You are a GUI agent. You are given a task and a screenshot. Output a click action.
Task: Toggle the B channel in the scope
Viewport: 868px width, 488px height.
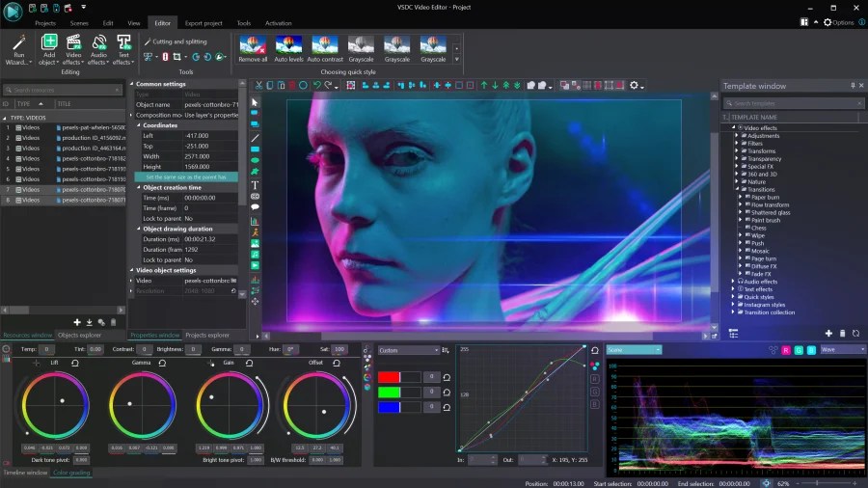pos(811,350)
